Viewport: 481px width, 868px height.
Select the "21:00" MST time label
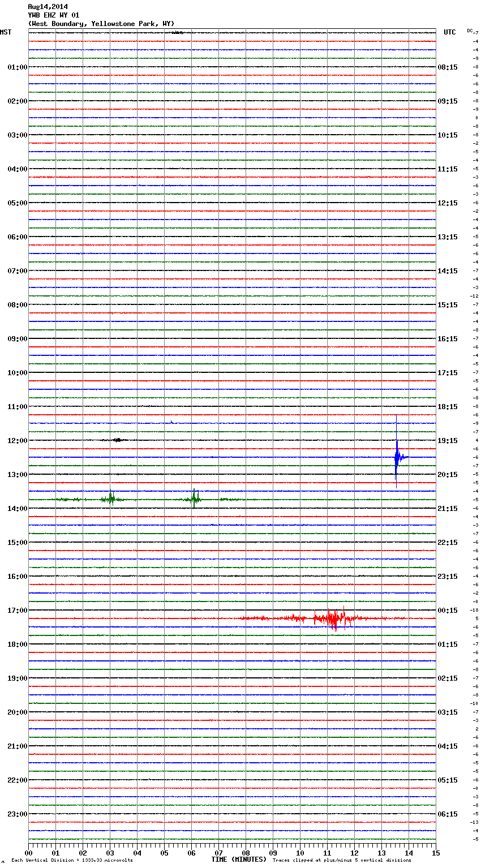coord(17,746)
